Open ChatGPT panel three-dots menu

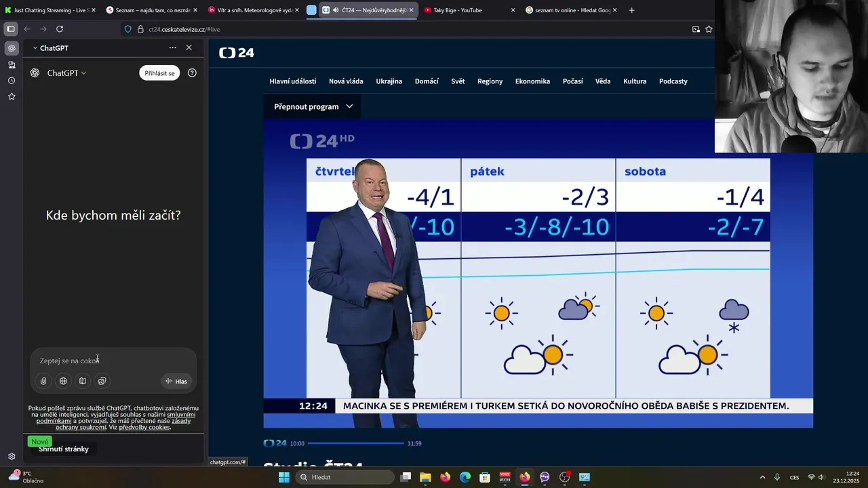tap(172, 47)
